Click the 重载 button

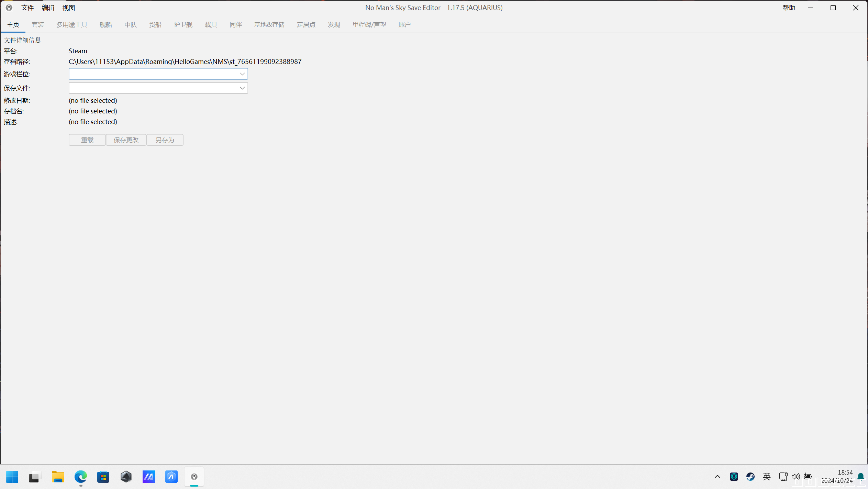[x=87, y=140]
